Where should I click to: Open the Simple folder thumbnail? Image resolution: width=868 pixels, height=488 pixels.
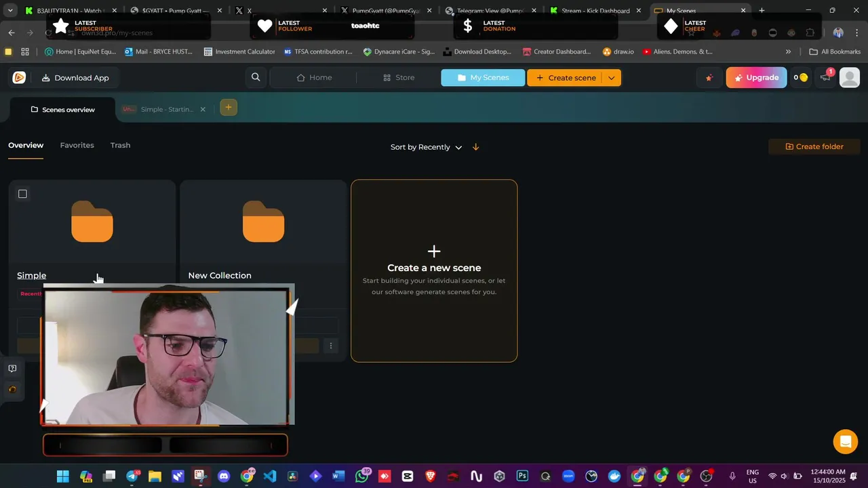point(92,221)
